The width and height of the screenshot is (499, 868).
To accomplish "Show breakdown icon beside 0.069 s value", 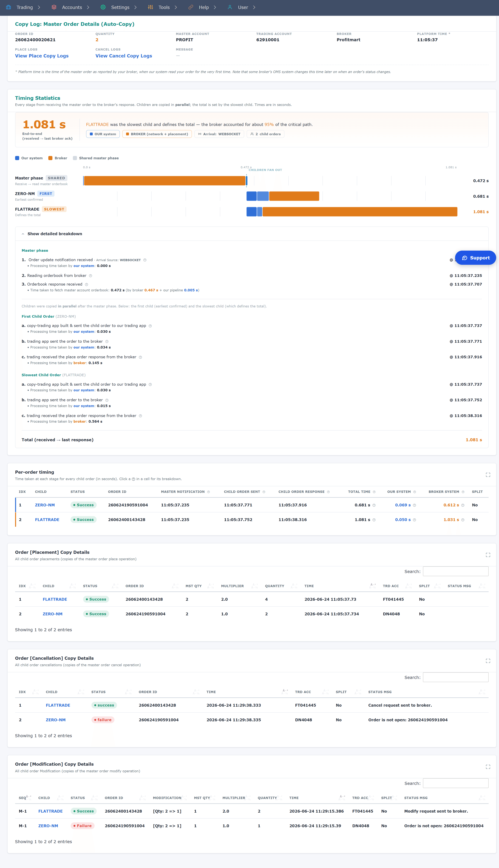I will 414,505.
